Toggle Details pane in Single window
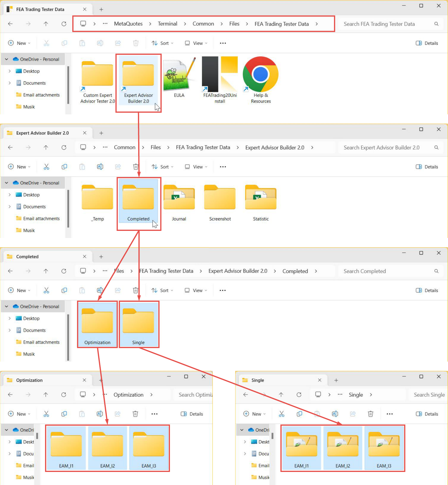Image resolution: width=448 pixels, height=485 pixels. [x=427, y=414]
